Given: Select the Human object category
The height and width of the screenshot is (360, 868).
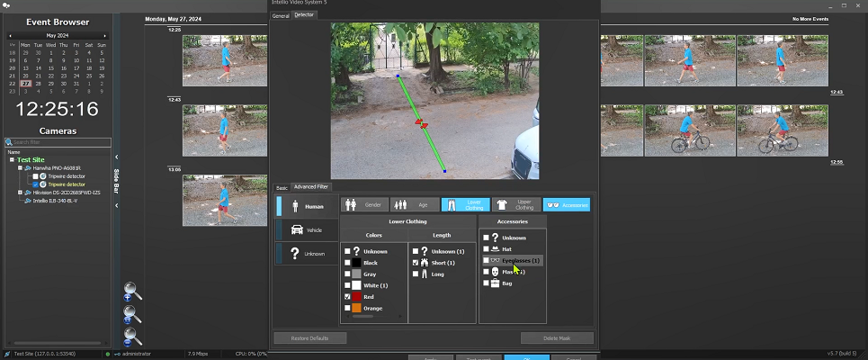Looking at the screenshot, I should 306,206.
